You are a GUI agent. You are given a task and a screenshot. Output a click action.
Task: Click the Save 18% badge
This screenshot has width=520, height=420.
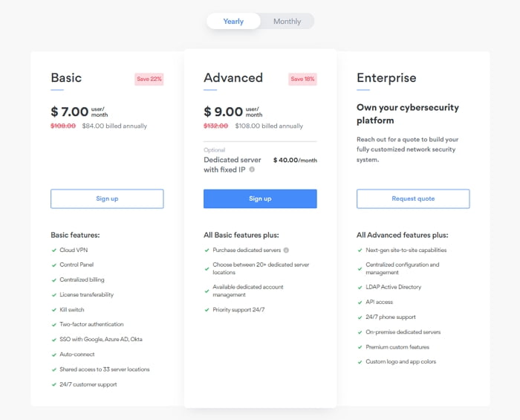click(x=302, y=79)
